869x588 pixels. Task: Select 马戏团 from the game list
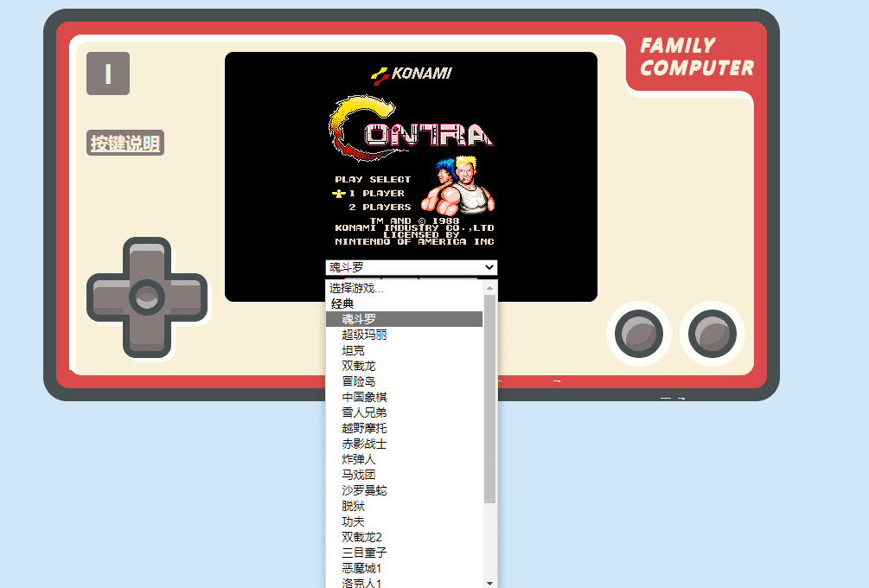point(404,475)
